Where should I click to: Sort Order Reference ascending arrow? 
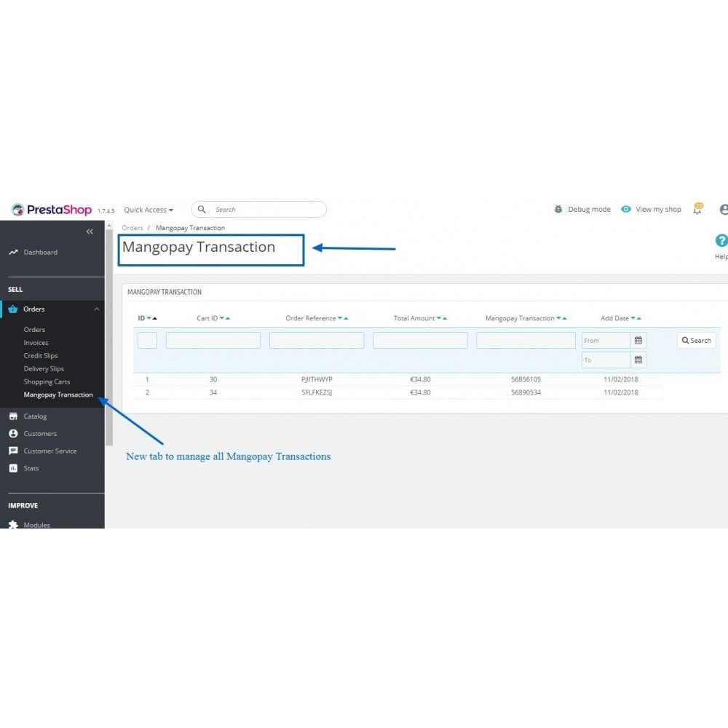(x=346, y=319)
